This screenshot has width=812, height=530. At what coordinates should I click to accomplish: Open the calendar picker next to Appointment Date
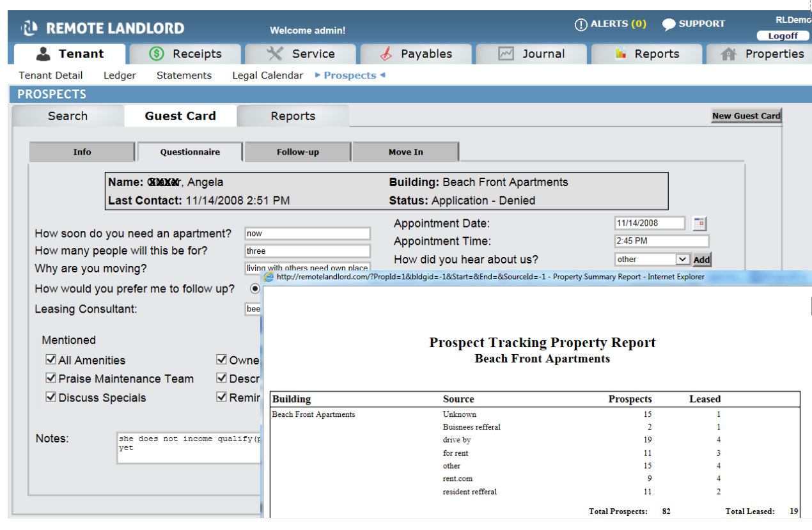click(x=700, y=223)
